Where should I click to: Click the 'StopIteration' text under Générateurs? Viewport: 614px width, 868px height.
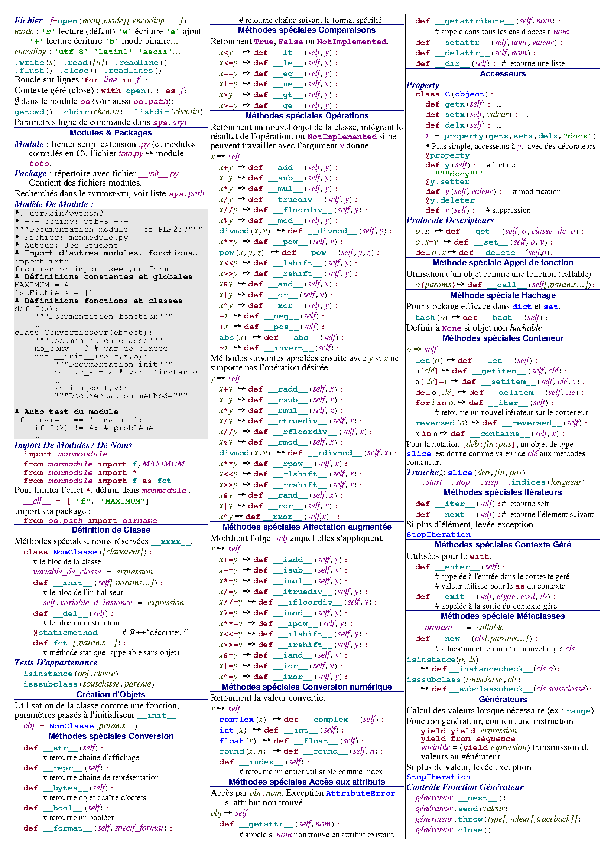pos(438,777)
